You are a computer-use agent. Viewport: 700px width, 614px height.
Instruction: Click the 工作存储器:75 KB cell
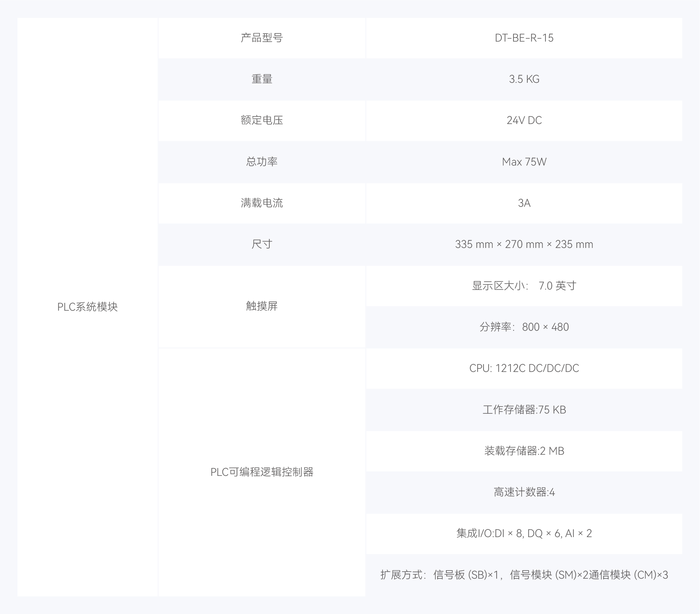pos(524,409)
